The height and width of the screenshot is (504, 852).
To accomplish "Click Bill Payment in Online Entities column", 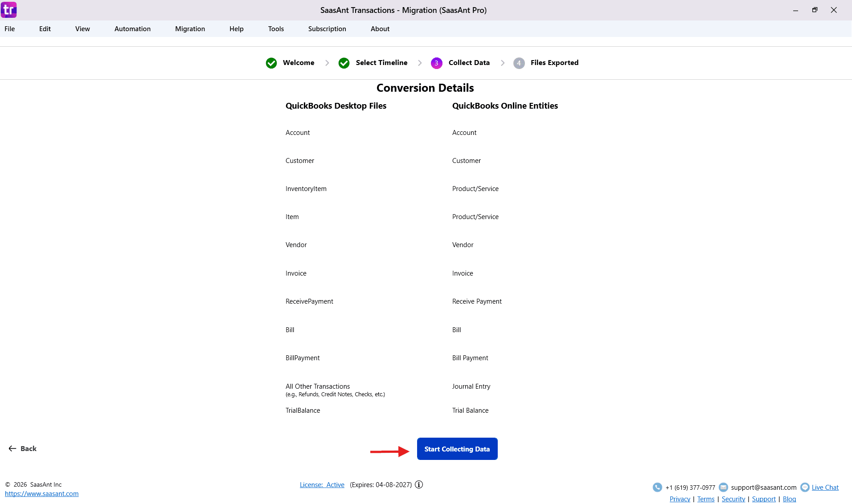I will coord(470,358).
